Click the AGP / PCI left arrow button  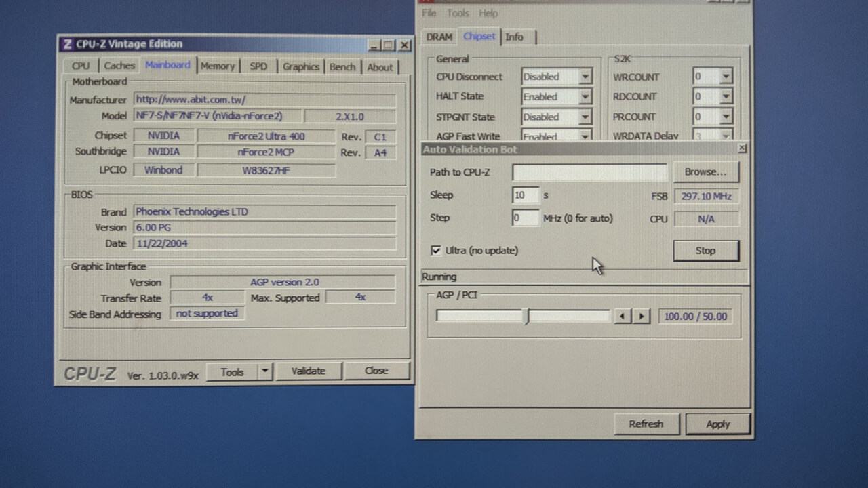(x=622, y=317)
